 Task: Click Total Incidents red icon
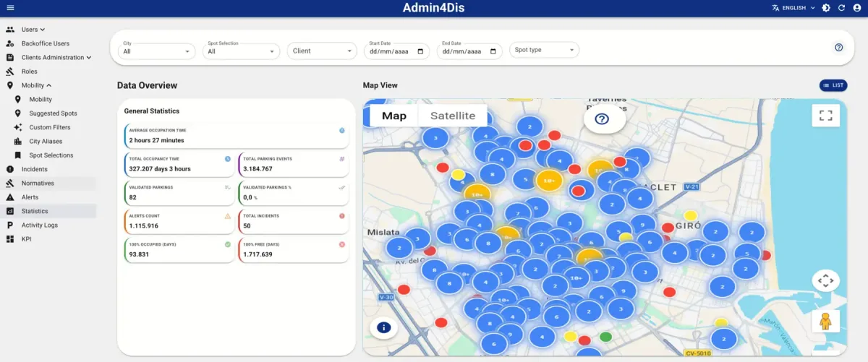342,215
